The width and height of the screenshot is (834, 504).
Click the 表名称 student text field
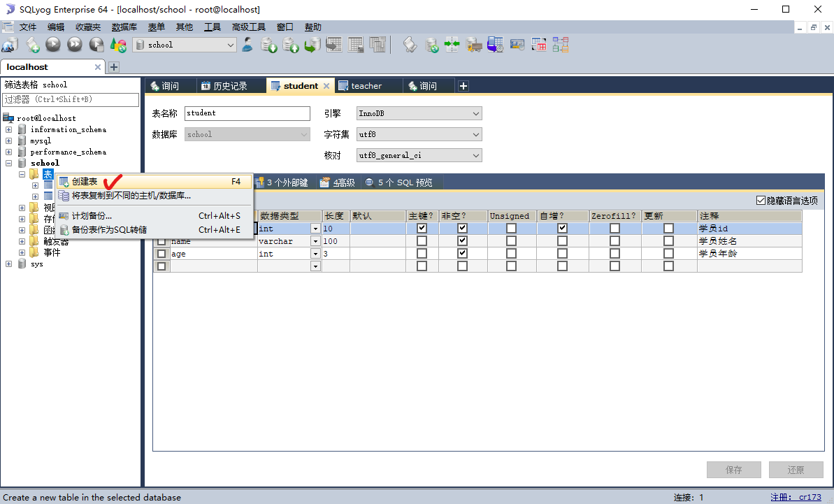click(x=247, y=113)
